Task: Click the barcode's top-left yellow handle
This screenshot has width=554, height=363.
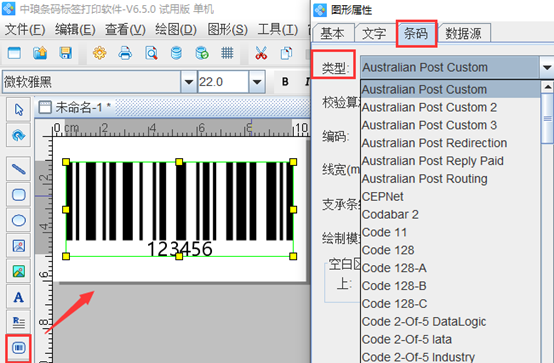Action: pos(66,162)
